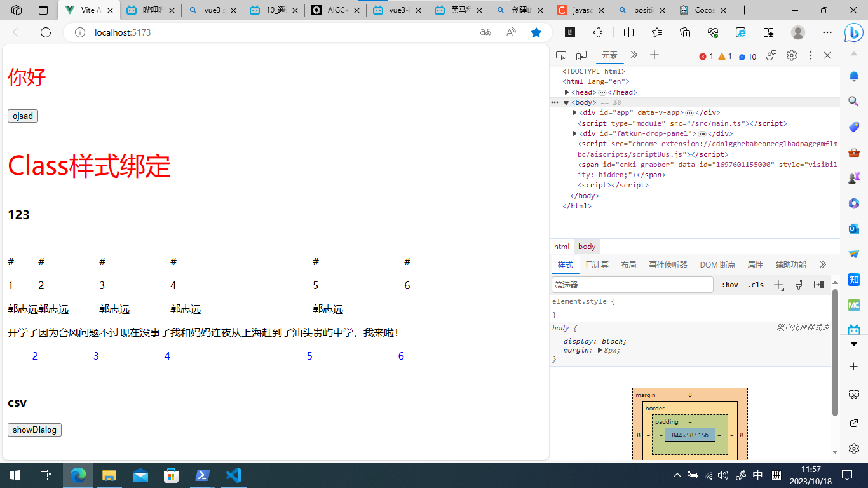The height and width of the screenshot is (488, 868).
Task: Expand the fatkun-drop-panel div node
Action: pos(574,133)
